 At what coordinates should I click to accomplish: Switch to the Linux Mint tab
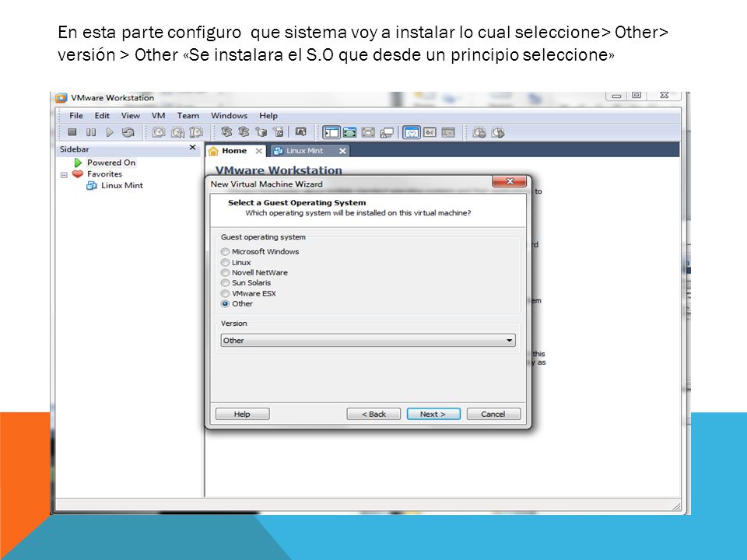310,151
